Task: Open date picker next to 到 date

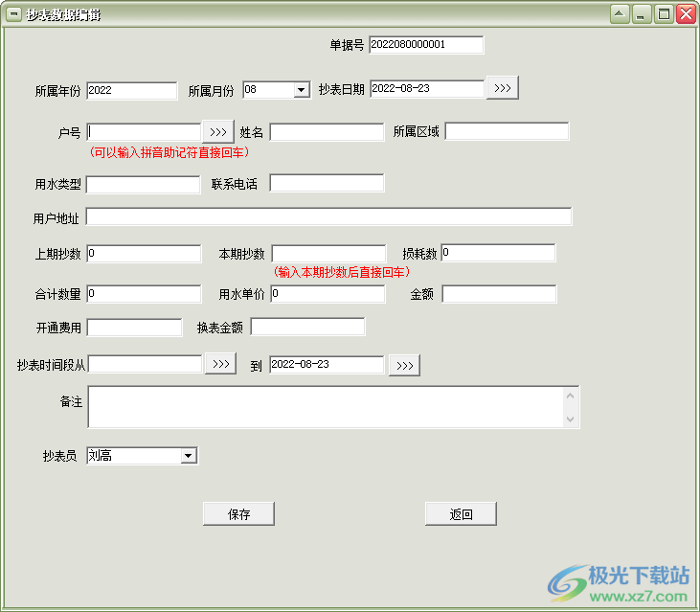Action: click(404, 365)
